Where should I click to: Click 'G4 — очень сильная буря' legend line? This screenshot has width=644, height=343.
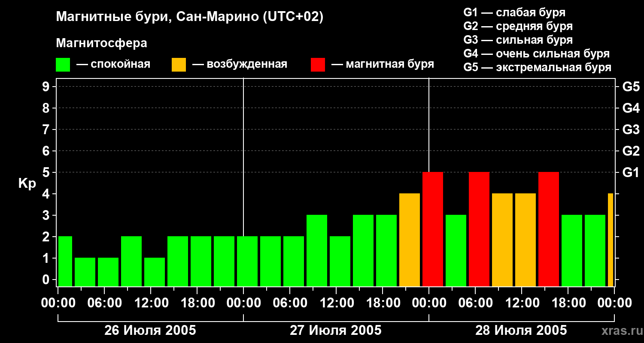tap(536, 54)
